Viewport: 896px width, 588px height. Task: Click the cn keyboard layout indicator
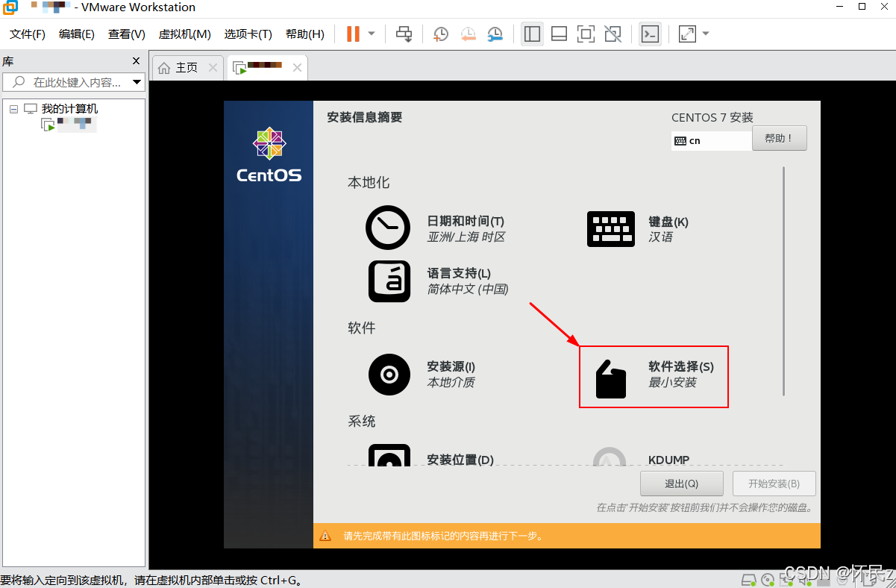[x=711, y=140]
